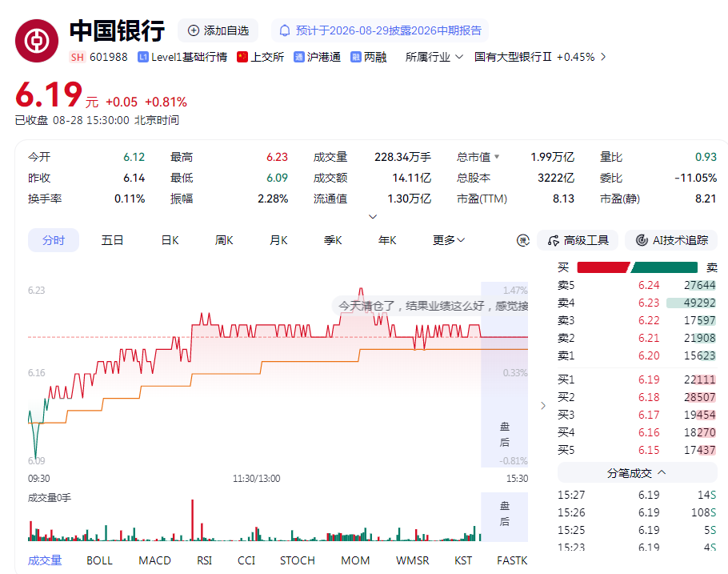728x574 pixels.
Task: Select 月K chart tab
Action: (x=278, y=240)
